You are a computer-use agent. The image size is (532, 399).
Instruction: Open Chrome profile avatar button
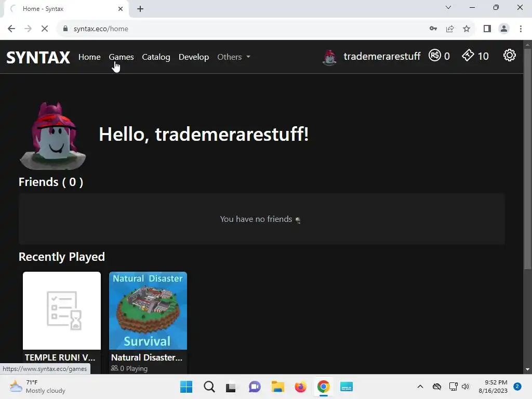504,29
